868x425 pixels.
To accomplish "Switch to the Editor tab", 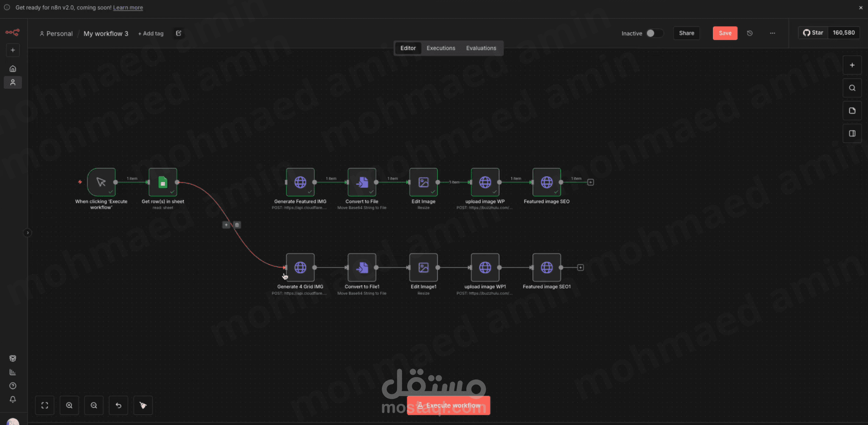I will click(408, 48).
